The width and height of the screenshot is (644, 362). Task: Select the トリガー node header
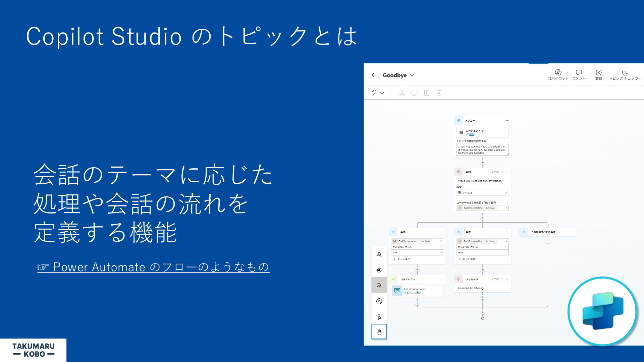tap(482, 121)
